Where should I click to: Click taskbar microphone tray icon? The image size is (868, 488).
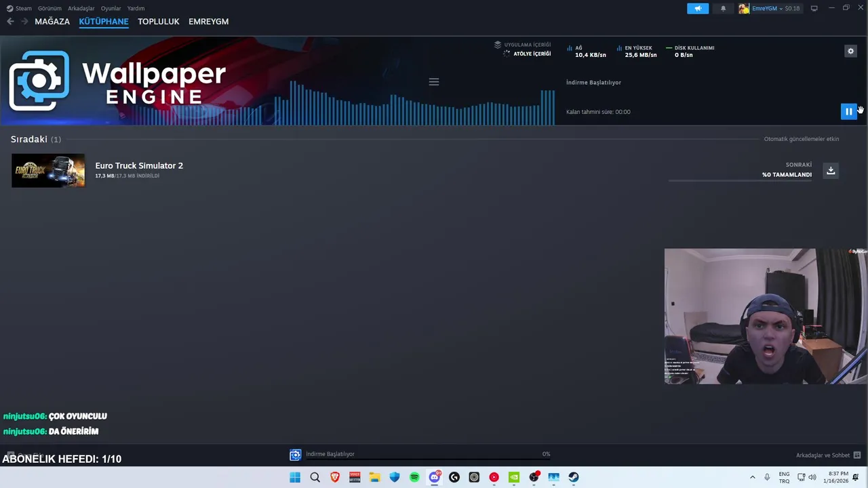click(x=767, y=477)
